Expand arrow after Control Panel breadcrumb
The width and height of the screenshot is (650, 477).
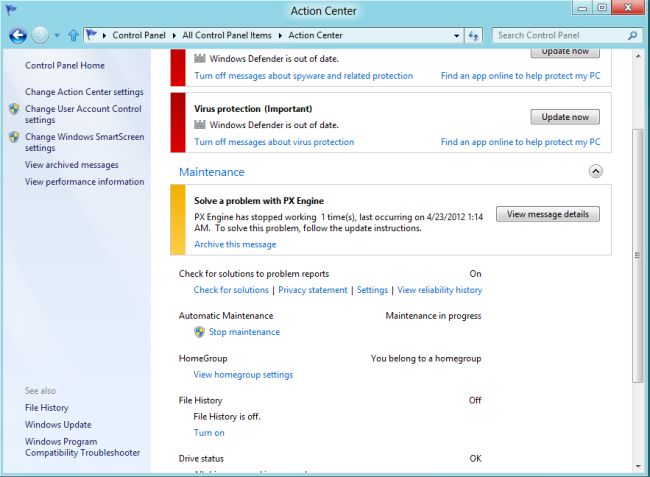174,36
